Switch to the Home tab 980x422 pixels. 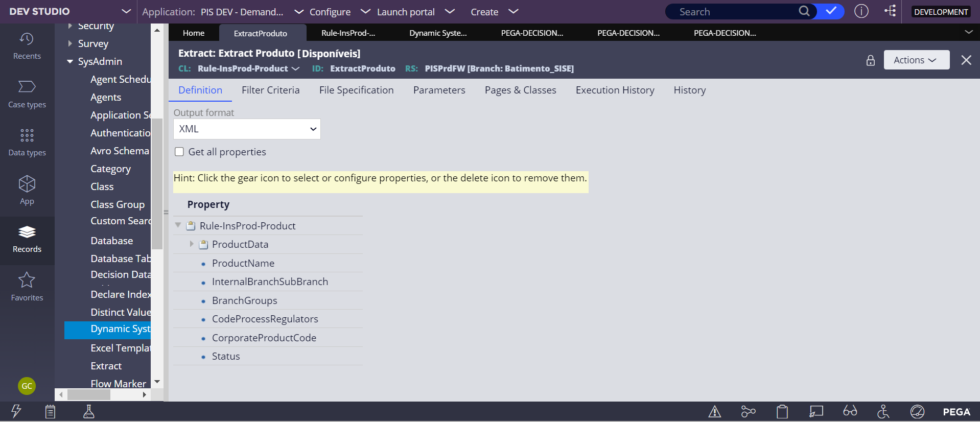pyautogui.click(x=194, y=33)
